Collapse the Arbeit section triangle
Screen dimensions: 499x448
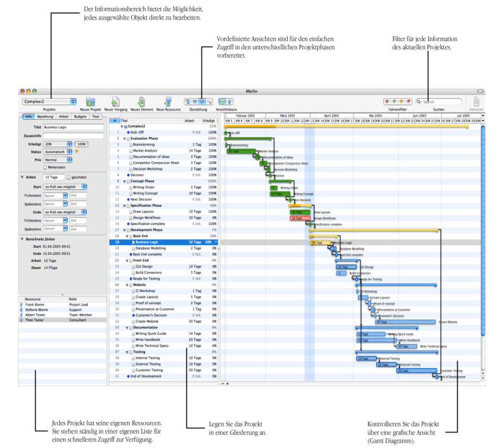(22, 177)
